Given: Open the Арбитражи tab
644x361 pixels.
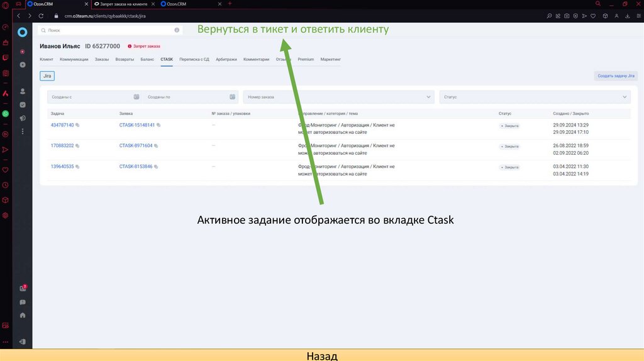Looking at the screenshot, I should point(226,60).
